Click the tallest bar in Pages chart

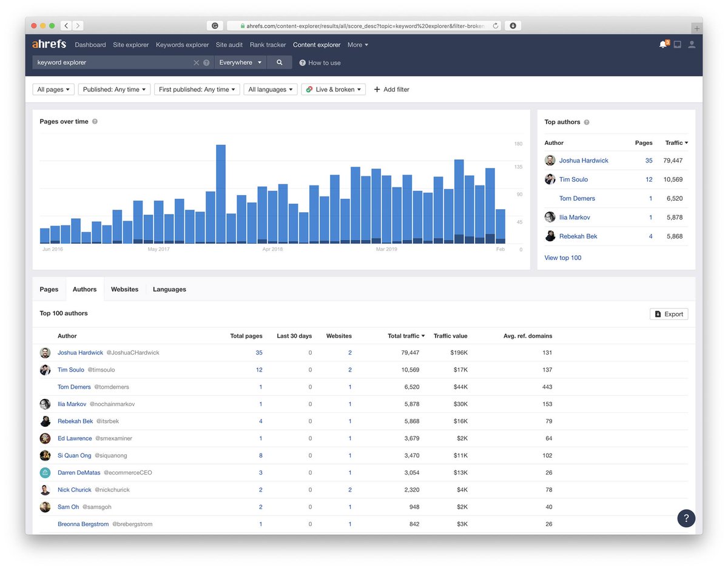coord(221,194)
